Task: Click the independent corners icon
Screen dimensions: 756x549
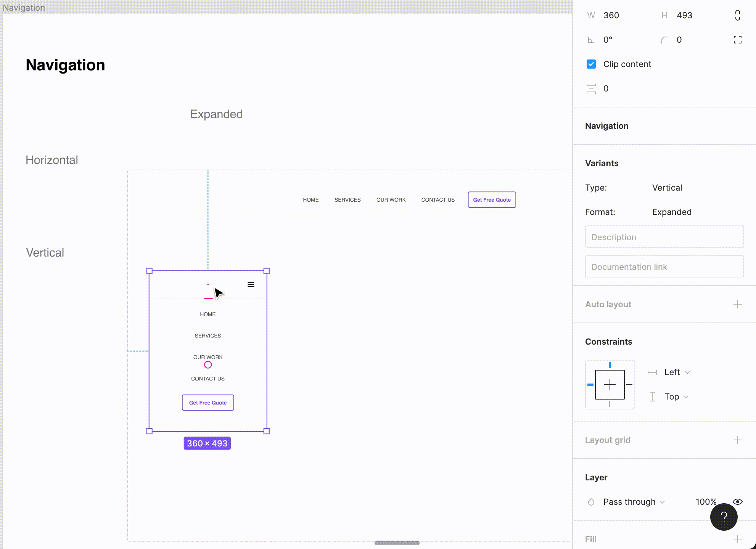Action: [737, 40]
